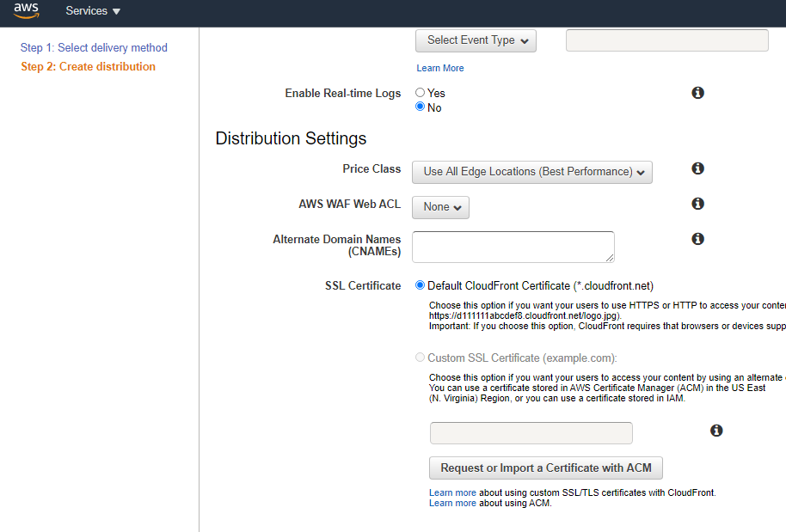Click the Distribution Settings heading

pyautogui.click(x=291, y=138)
